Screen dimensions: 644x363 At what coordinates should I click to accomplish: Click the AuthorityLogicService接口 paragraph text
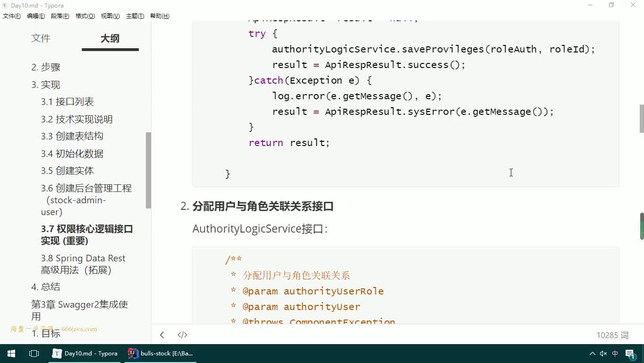(260, 229)
